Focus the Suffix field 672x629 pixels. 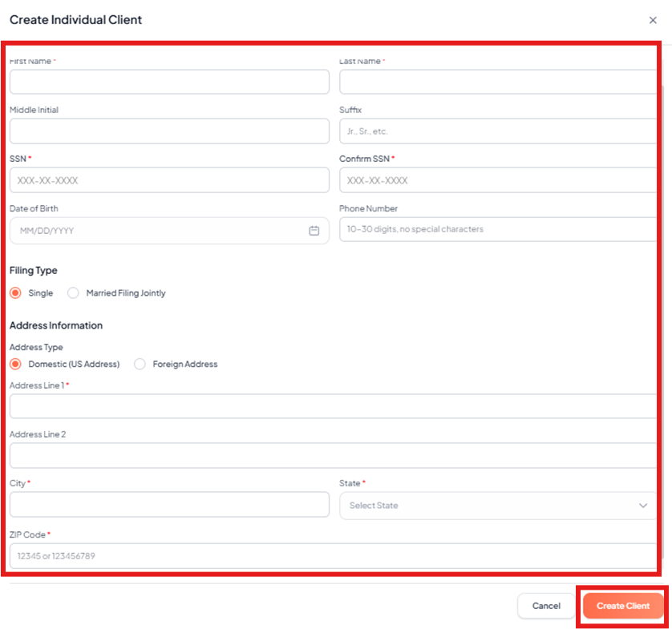497,131
